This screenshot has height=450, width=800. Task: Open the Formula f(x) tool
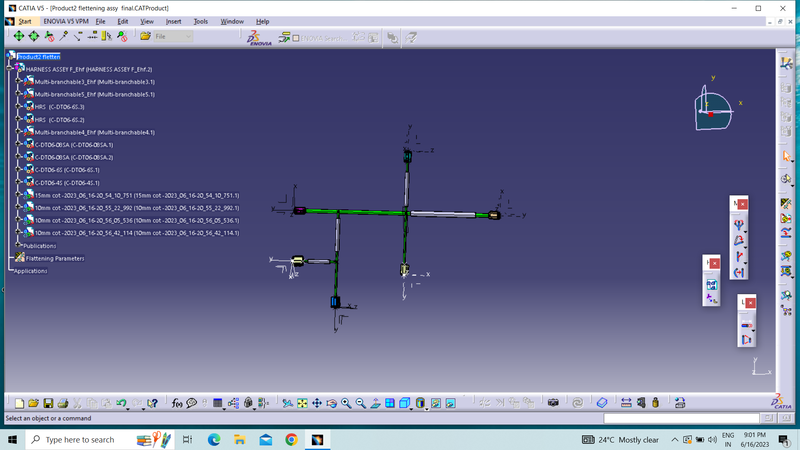(x=177, y=404)
